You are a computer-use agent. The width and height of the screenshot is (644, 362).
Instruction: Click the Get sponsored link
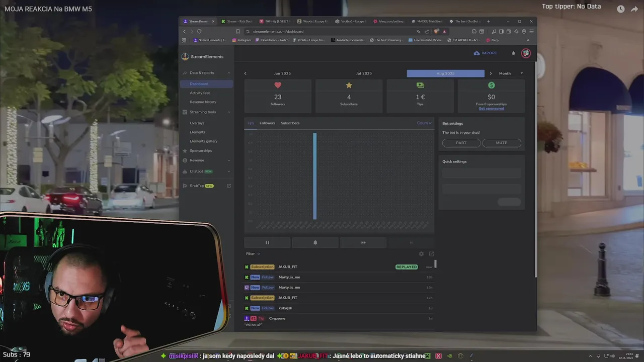pyautogui.click(x=492, y=109)
